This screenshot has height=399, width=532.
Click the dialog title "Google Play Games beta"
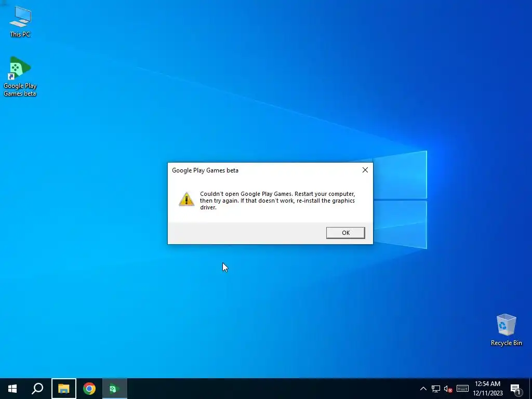tap(205, 170)
